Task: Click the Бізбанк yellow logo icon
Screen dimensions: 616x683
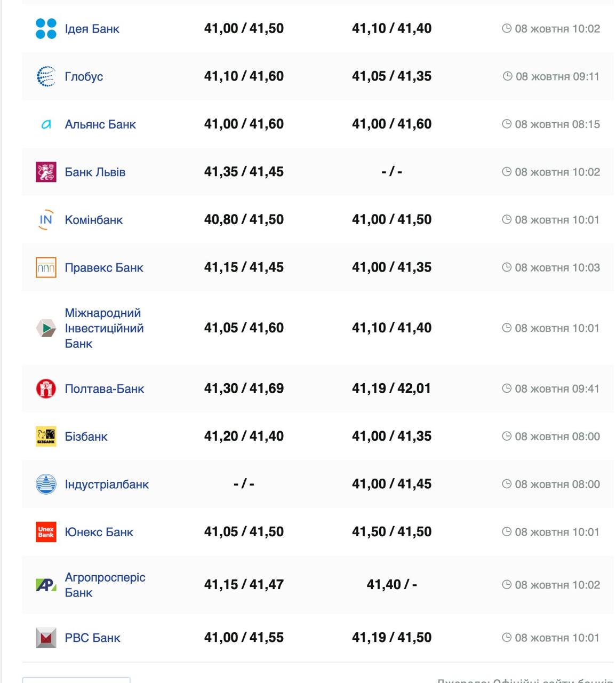Action: [x=46, y=436]
